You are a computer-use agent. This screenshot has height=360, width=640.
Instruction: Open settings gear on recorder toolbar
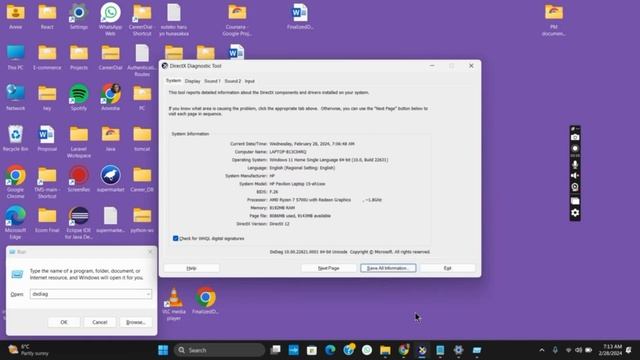point(575,213)
